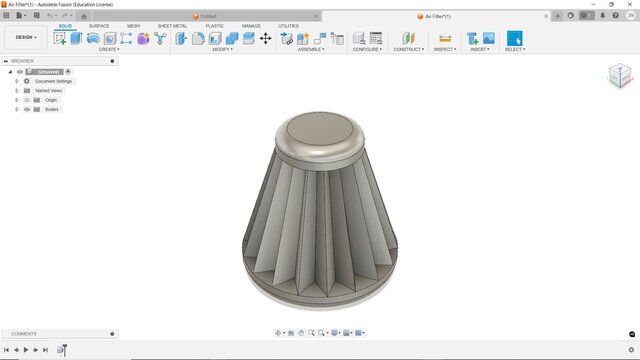The width and height of the screenshot is (640, 360).
Task: Select the Fillet tool
Action: click(x=198, y=39)
